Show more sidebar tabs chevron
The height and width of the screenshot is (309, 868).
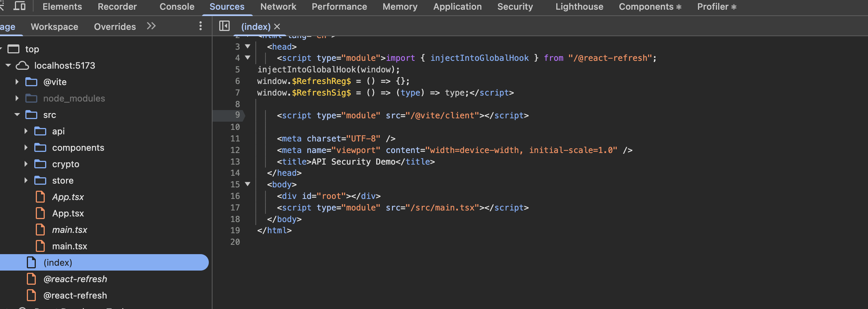pos(151,26)
